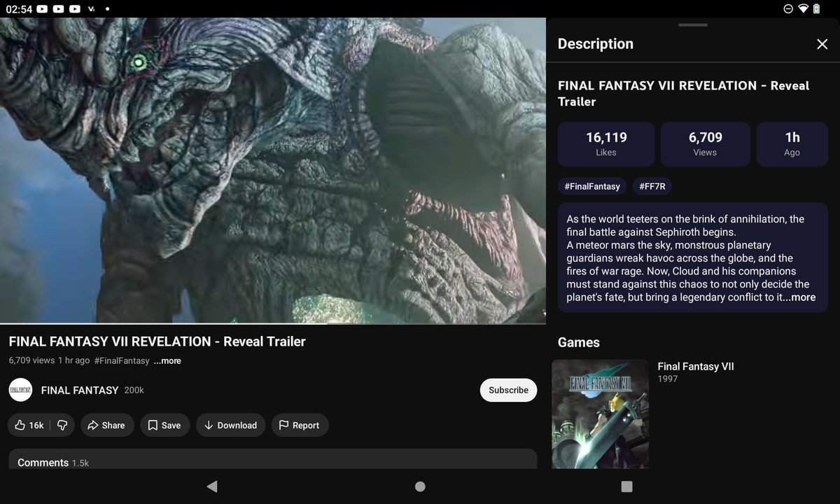
Task: Like the video with 16k thumbs up
Action: click(x=29, y=425)
